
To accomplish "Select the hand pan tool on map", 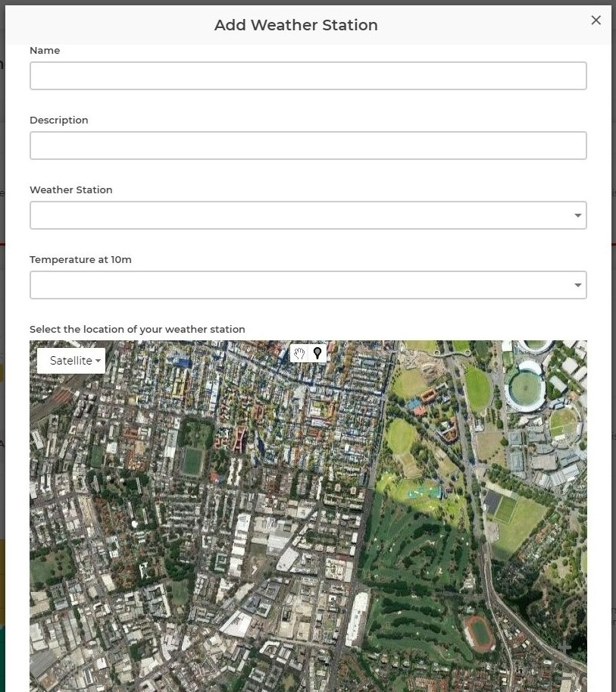I will click(299, 353).
